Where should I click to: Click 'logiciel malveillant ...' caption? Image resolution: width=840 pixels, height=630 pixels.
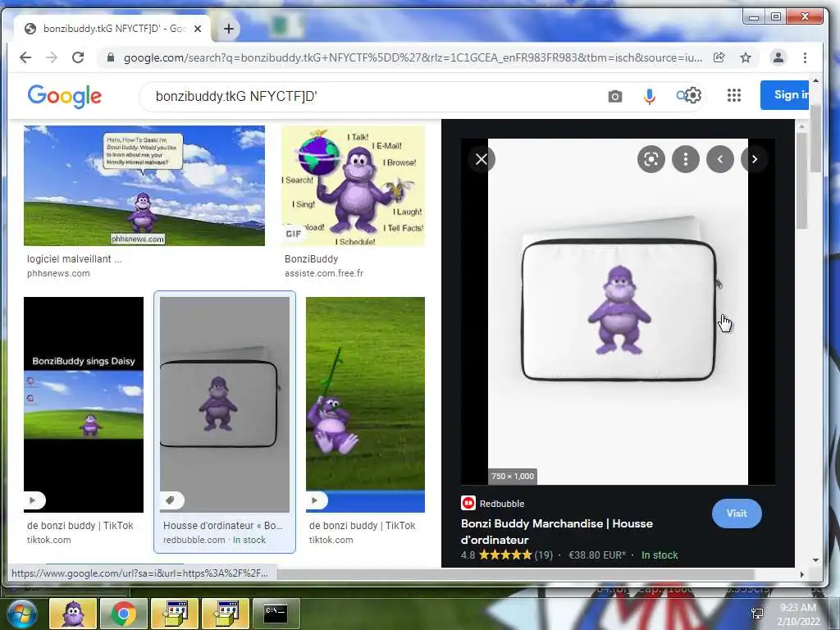[75, 258]
